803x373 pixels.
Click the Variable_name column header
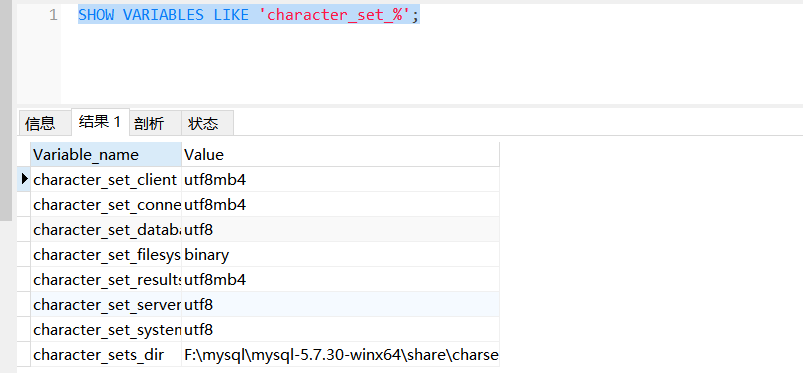(x=106, y=154)
